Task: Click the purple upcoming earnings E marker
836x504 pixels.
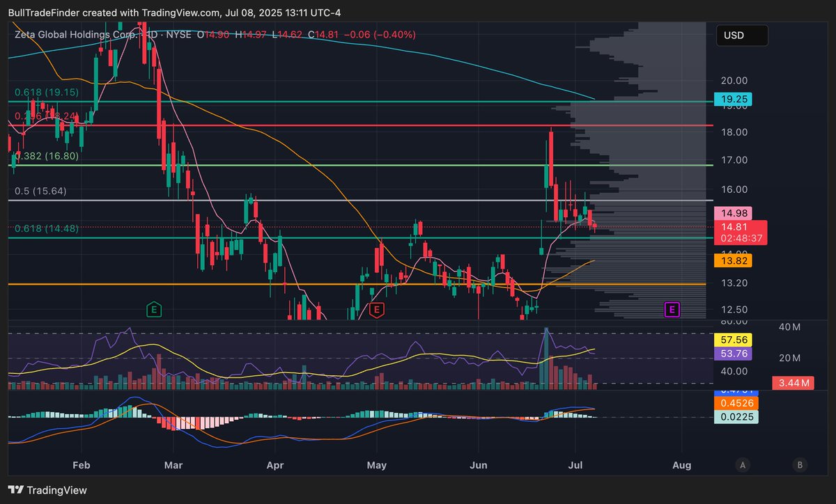Action: (x=672, y=310)
